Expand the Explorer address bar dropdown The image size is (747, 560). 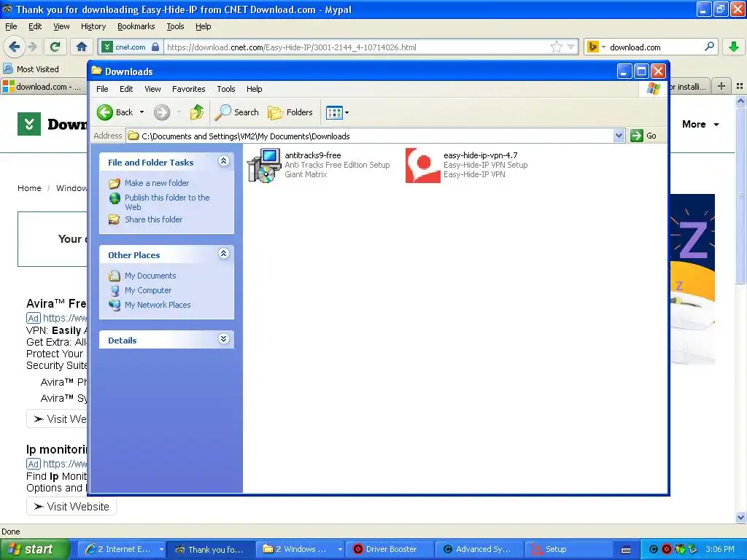pos(619,136)
